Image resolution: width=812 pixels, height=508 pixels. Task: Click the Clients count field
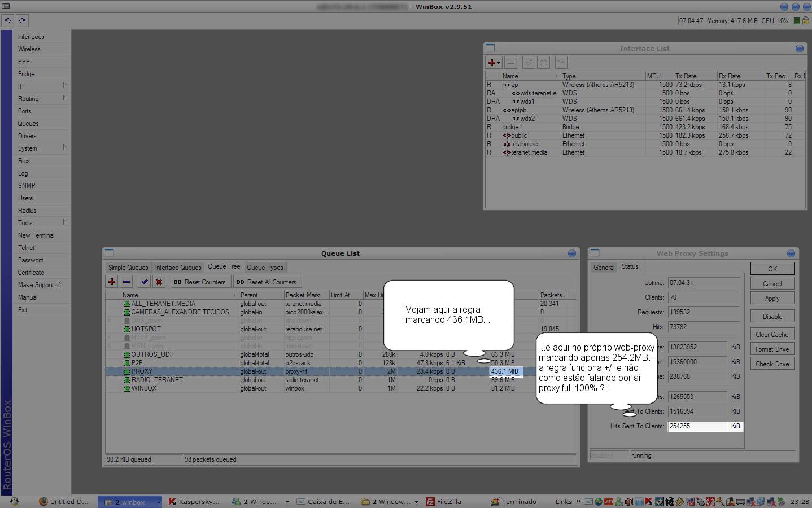(x=704, y=297)
